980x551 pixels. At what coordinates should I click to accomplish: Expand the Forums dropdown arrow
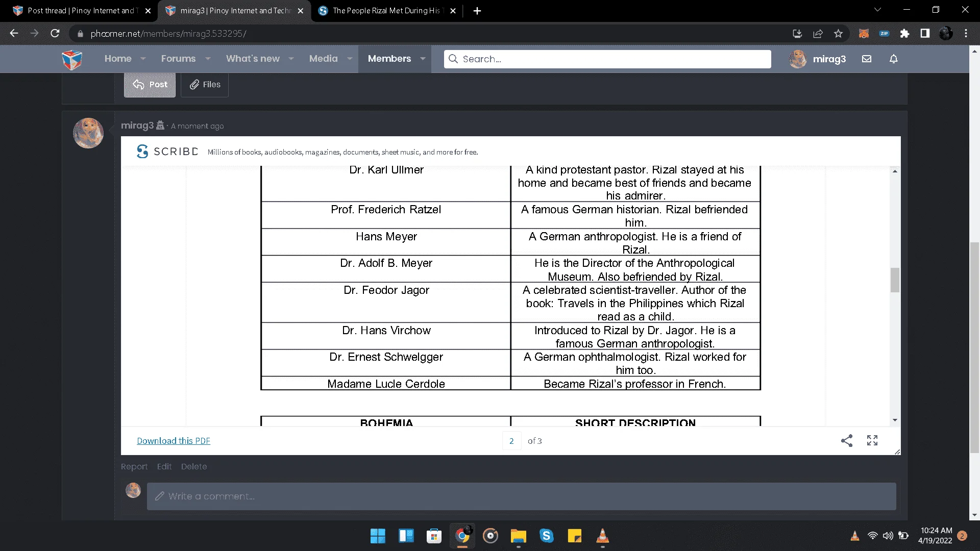208,59
